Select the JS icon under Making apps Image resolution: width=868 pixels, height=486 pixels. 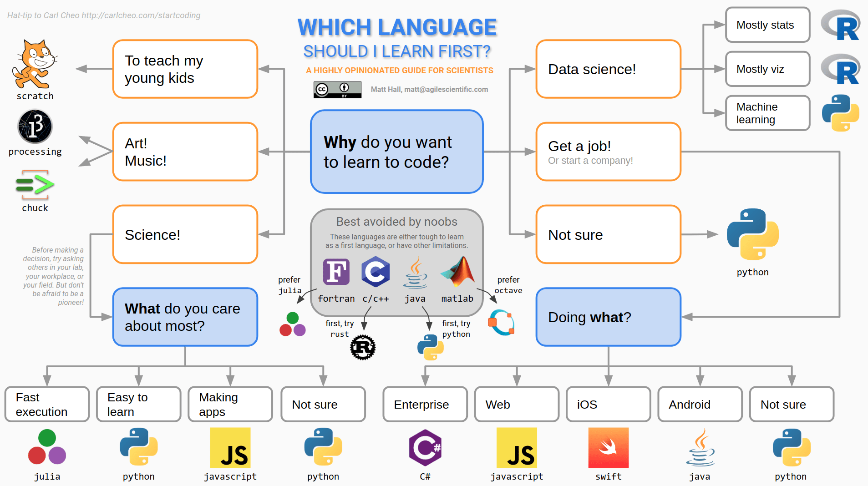click(230, 448)
